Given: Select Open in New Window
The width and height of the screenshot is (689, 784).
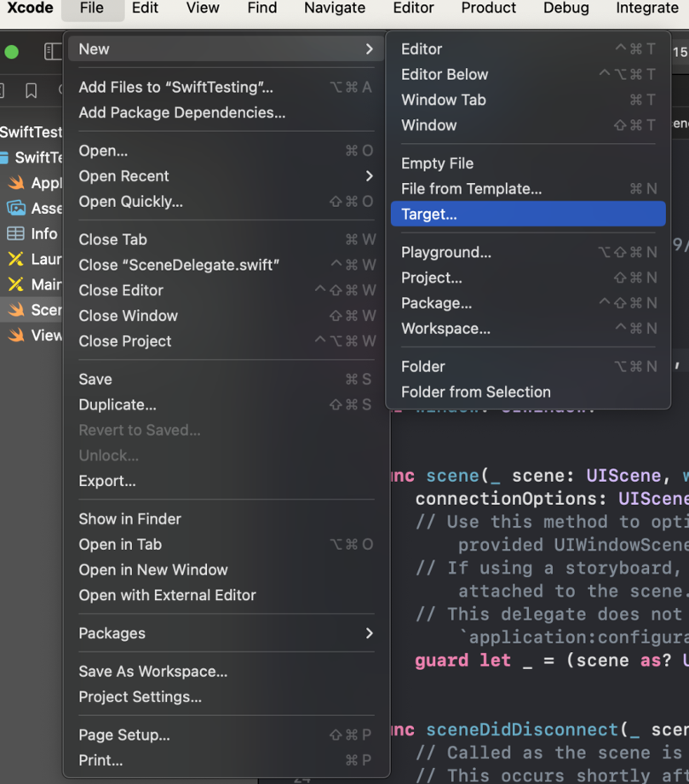Looking at the screenshot, I should click(x=227, y=570).
